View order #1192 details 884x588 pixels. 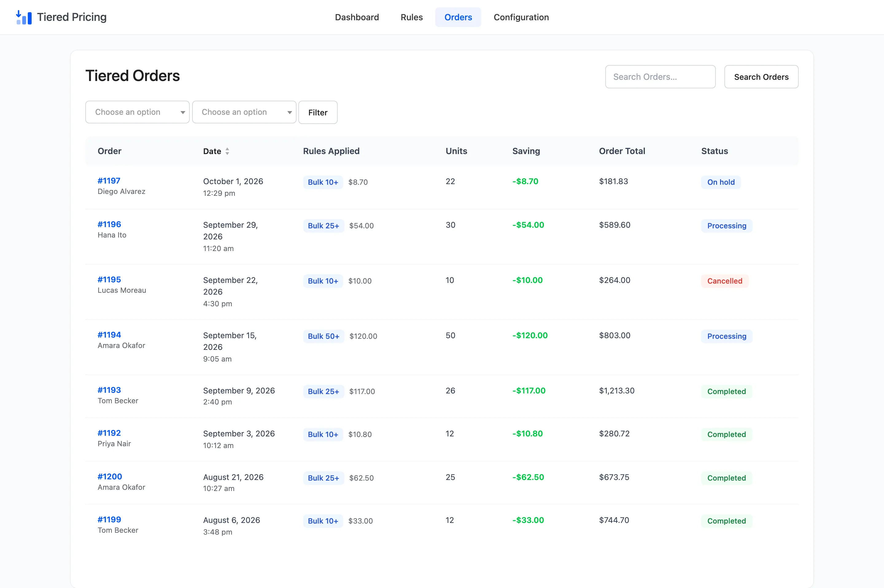pyautogui.click(x=109, y=433)
